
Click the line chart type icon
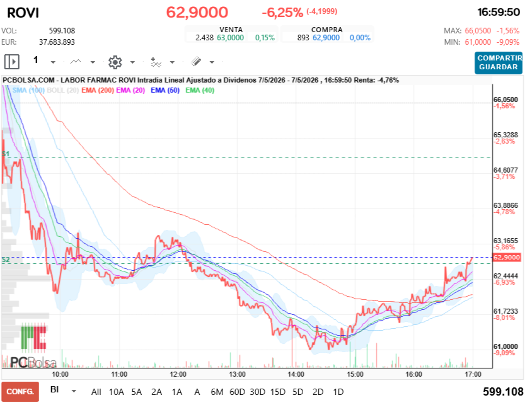pyautogui.click(x=75, y=62)
